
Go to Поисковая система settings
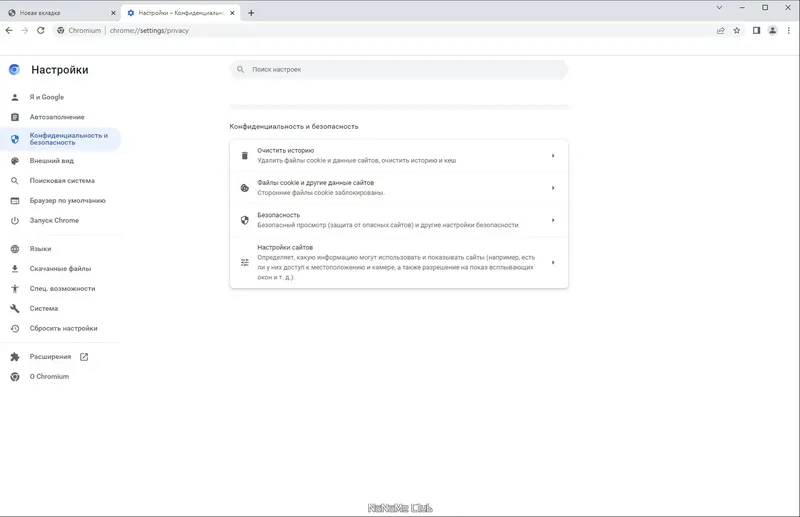62,181
